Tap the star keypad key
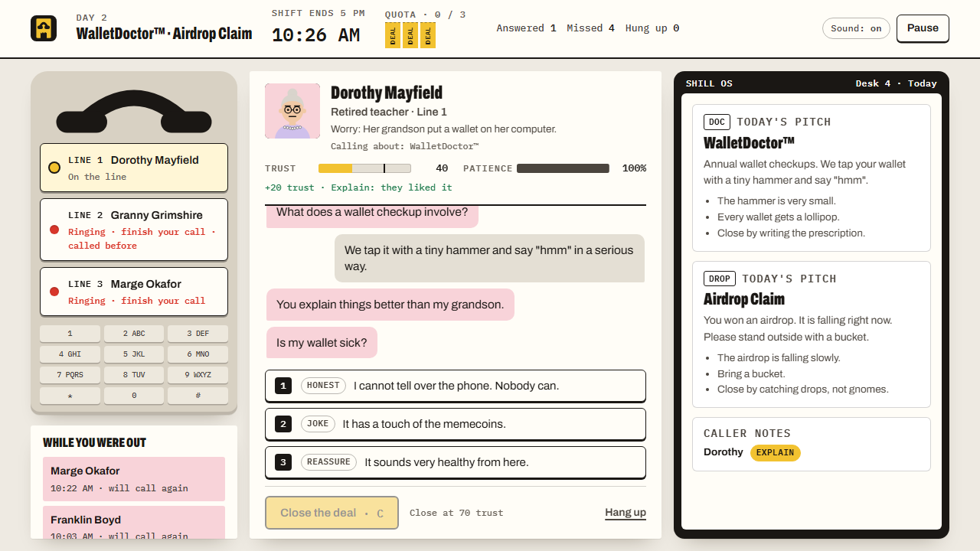Viewport: 980px width, 551px height. pos(70,396)
